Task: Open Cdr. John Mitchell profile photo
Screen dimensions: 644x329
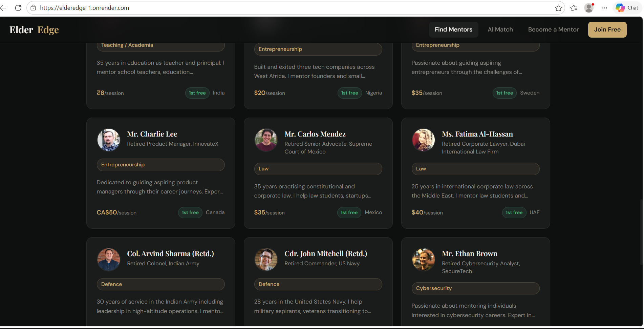Action: pos(266,260)
